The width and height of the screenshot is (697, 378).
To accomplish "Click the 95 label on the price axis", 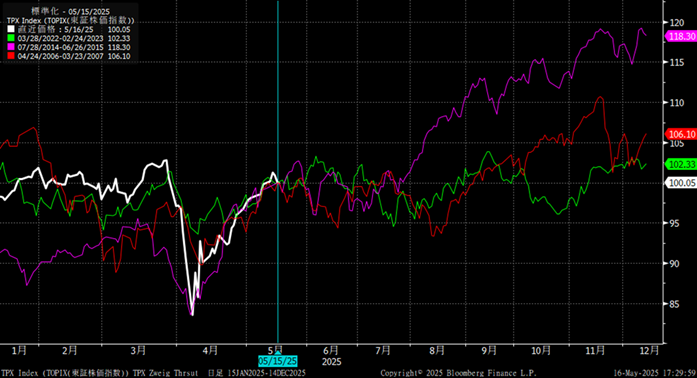I will (x=674, y=223).
